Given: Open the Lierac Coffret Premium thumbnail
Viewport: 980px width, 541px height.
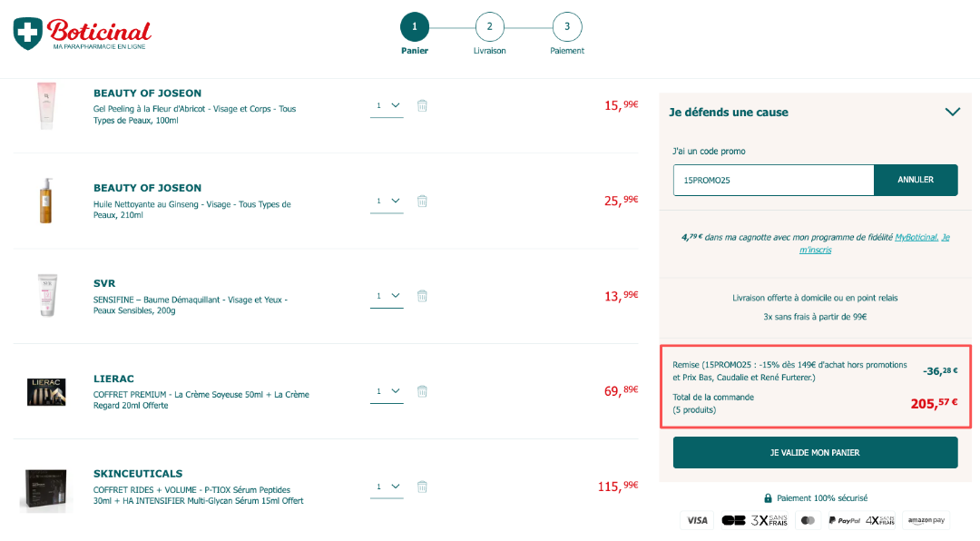Looking at the screenshot, I should coord(46,391).
